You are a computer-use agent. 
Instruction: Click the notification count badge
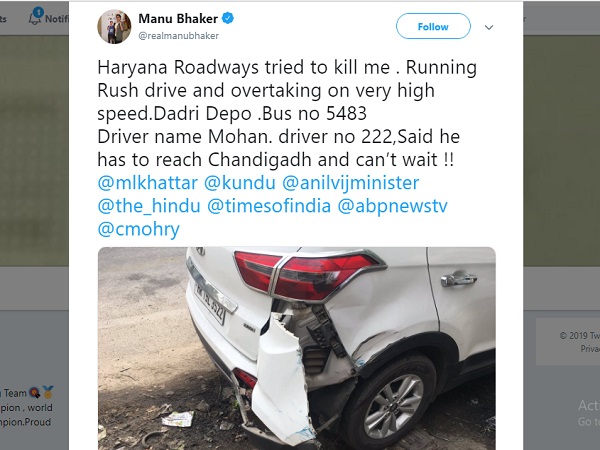pyautogui.click(x=38, y=12)
